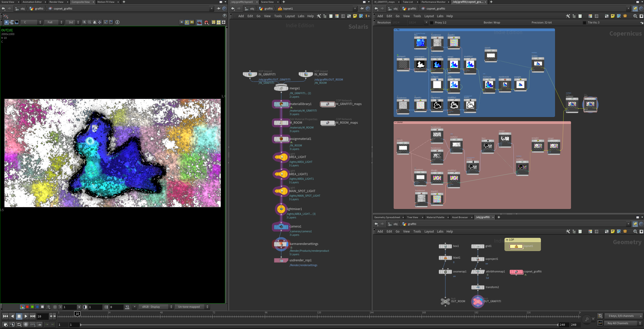Click the real-time playback clock icon
644x329 pixels.
[26, 324]
